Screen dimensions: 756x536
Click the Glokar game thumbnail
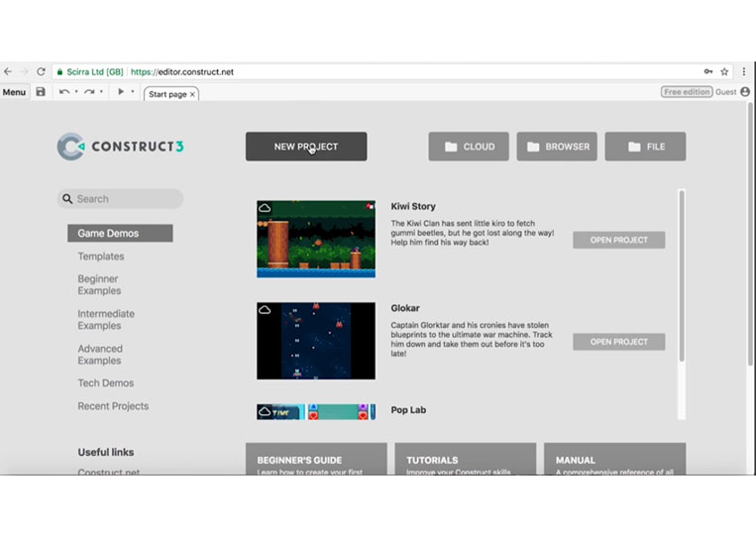click(x=316, y=341)
